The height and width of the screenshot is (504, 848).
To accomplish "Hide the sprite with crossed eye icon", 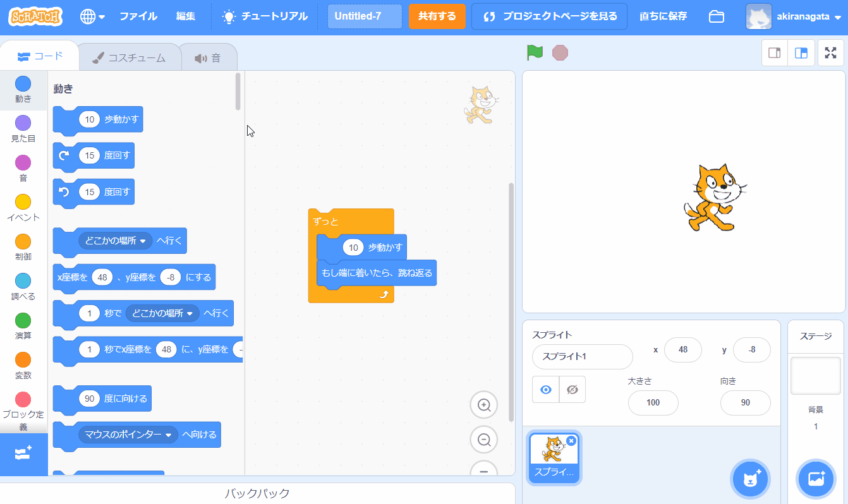I will coord(572,390).
